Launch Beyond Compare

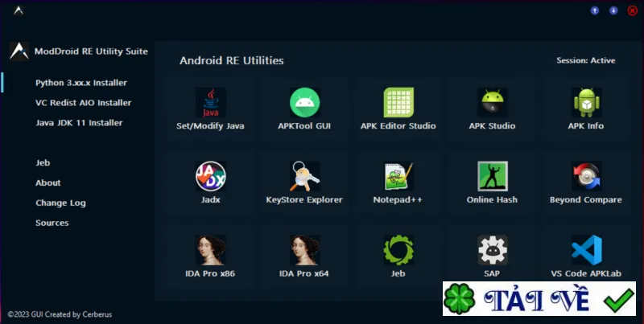(586, 183)
